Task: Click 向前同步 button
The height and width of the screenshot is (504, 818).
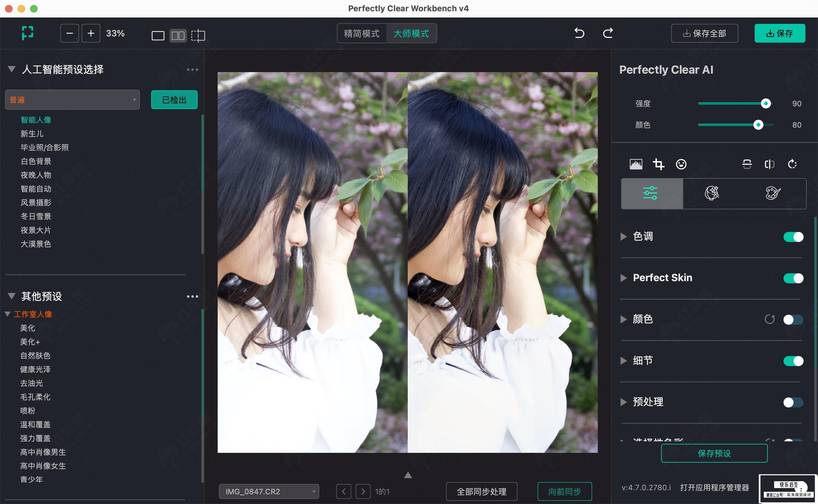Action: coord(565,491)
